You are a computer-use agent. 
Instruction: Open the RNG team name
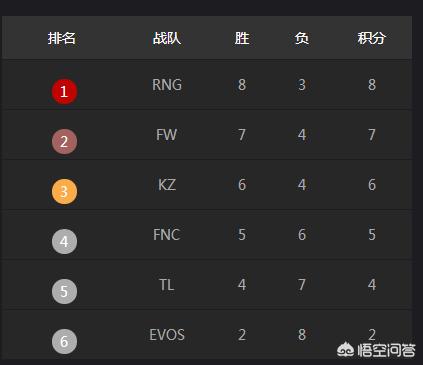click(167, 85)
